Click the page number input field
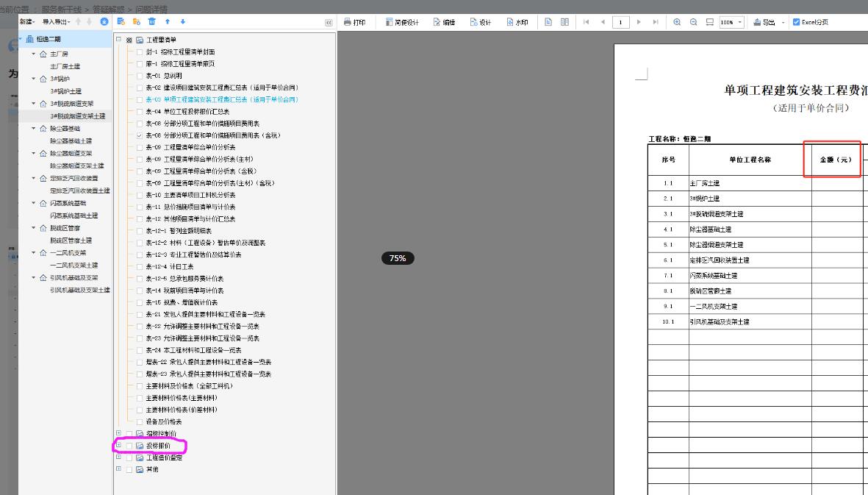This screenshot has height=495, width=868. coord(620,22)
